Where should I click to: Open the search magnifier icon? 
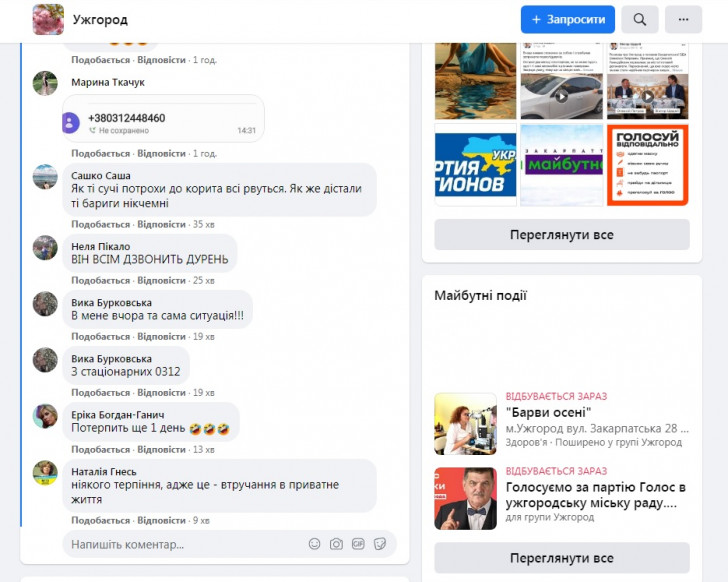pos(639,19)
